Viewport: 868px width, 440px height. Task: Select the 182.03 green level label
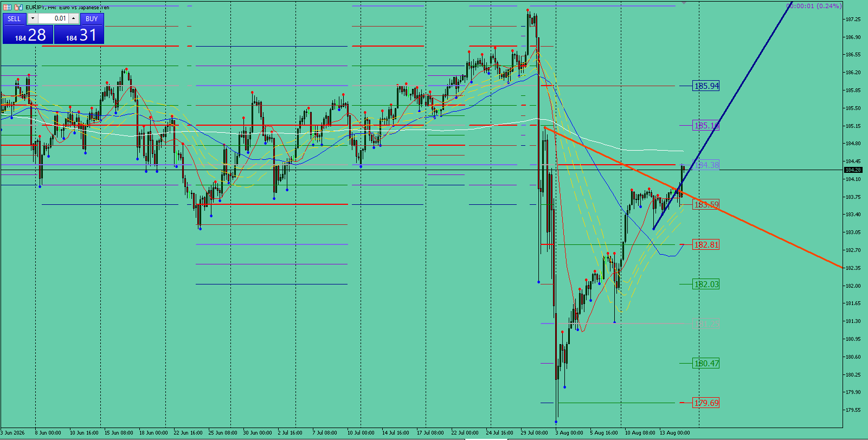(706, 284)
